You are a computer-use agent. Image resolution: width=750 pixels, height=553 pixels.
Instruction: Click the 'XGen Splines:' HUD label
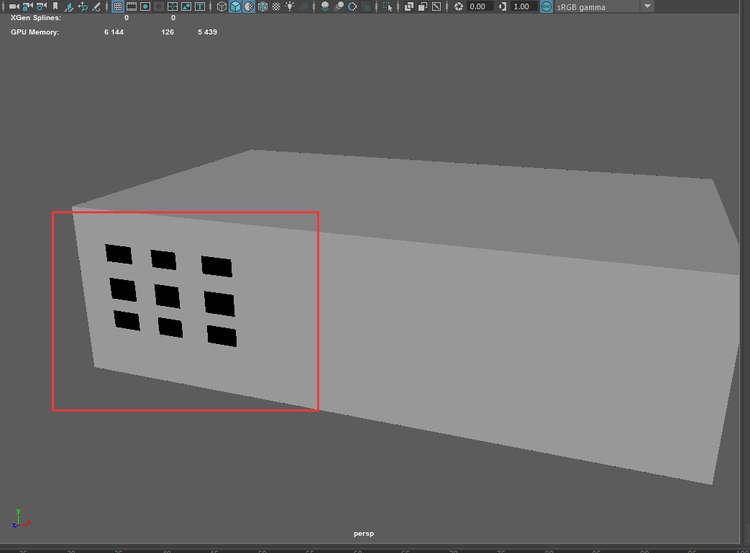[x=36, y=18]
